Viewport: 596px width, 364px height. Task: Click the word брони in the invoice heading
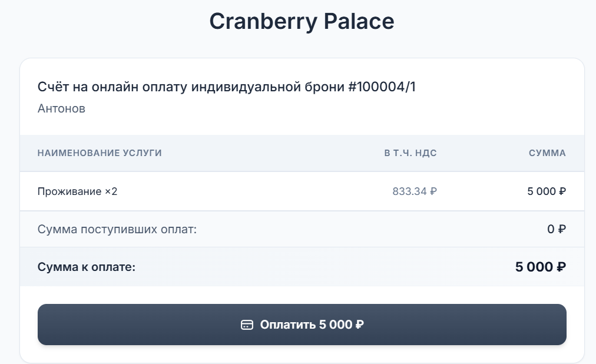(x=323, y=87)
